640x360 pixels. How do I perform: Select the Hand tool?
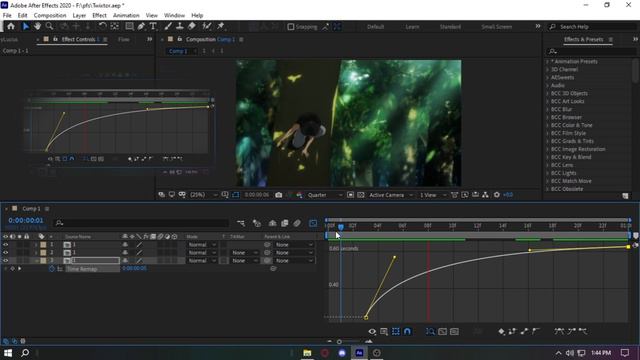(x=37, y=26)
